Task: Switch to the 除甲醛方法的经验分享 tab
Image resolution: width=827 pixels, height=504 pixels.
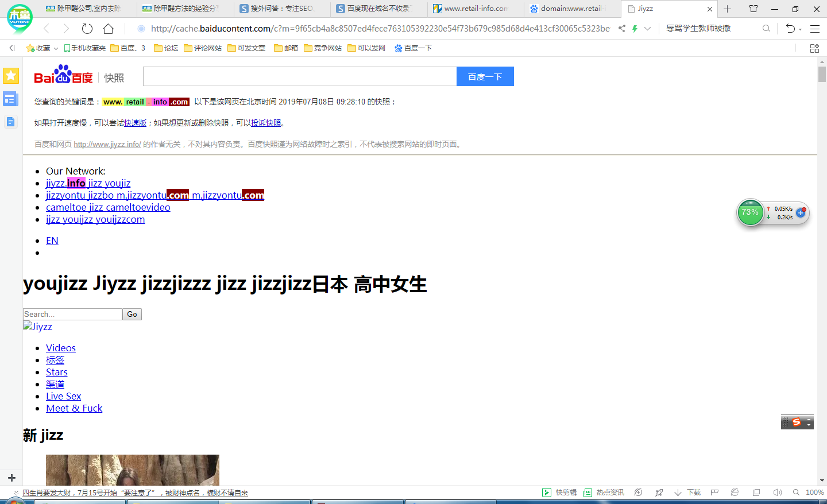Action: (186, 9)
